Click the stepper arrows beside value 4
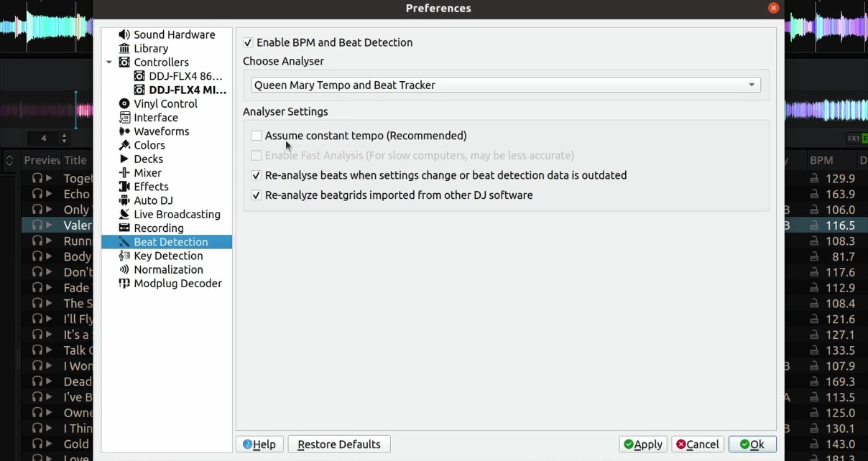This screenshot has width=868, height=461. tap(64, 138)
